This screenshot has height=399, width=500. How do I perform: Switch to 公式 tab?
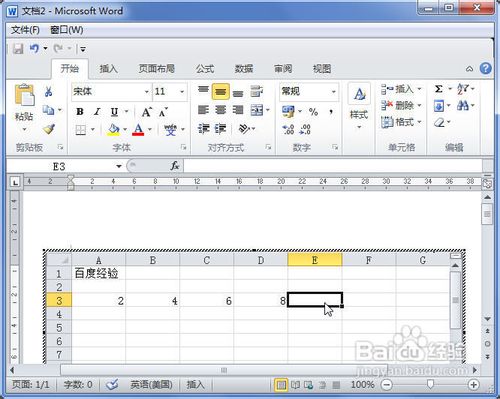pos(205,69)
